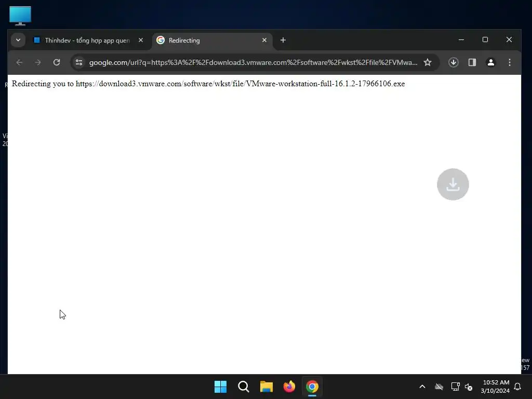Open the muted volume tray icon
Viewport: 532px width, 399px height.
(469, 387)
